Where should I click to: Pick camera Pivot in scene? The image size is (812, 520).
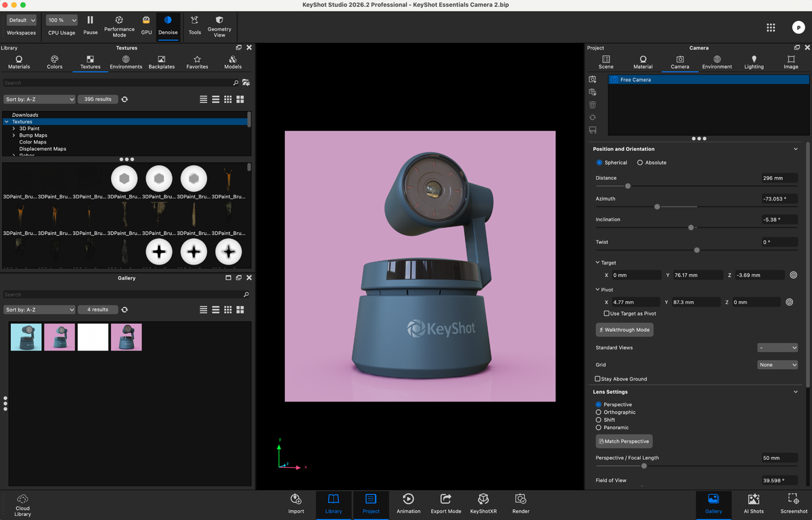789,302
